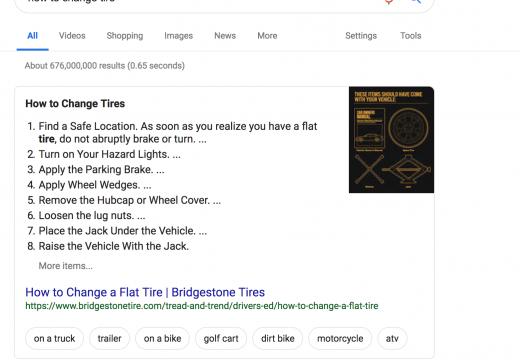The height and width of the screenshot is (360, 520).
Task: Open How to Change a Flat Tire link
Action: 145,292
